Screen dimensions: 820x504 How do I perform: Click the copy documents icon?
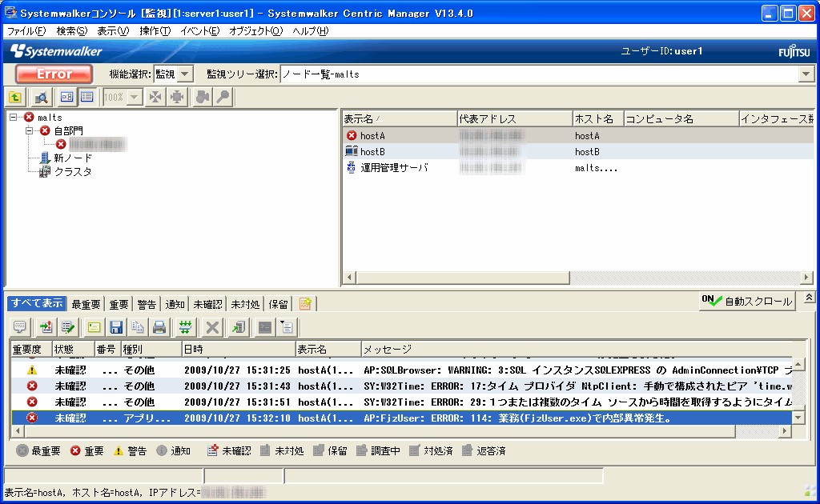click(138, 327)
